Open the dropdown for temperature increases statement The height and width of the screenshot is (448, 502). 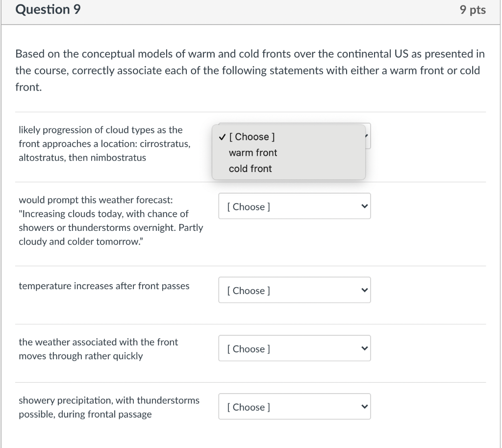coord(294,290)
